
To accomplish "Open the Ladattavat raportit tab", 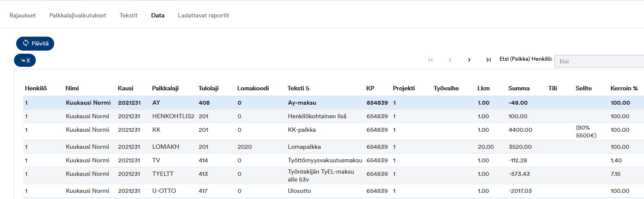I will tap(204, 15).
